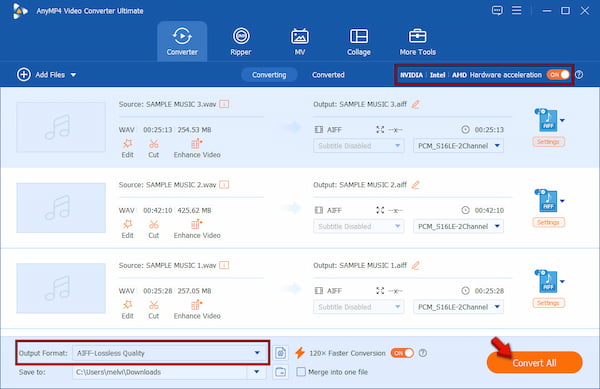
Task: Click info icon for SAMPLE MUSIC 2.wav source
Action: coord(224,185)
